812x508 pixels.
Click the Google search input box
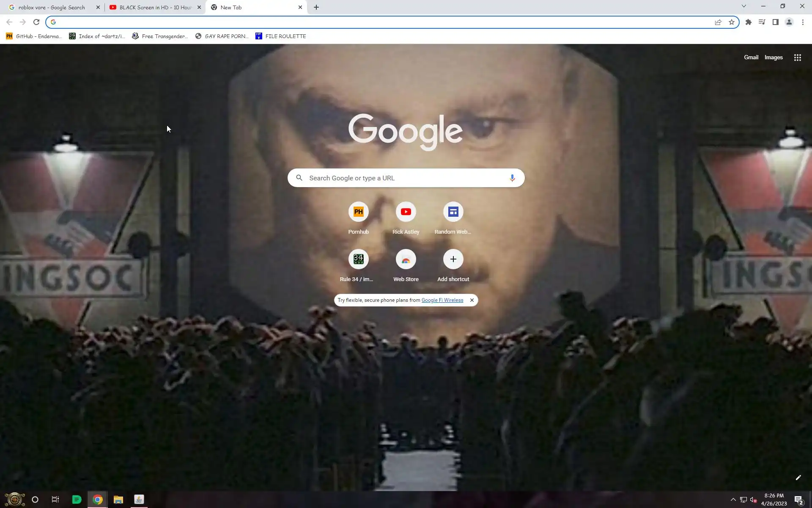pos(406,178)
